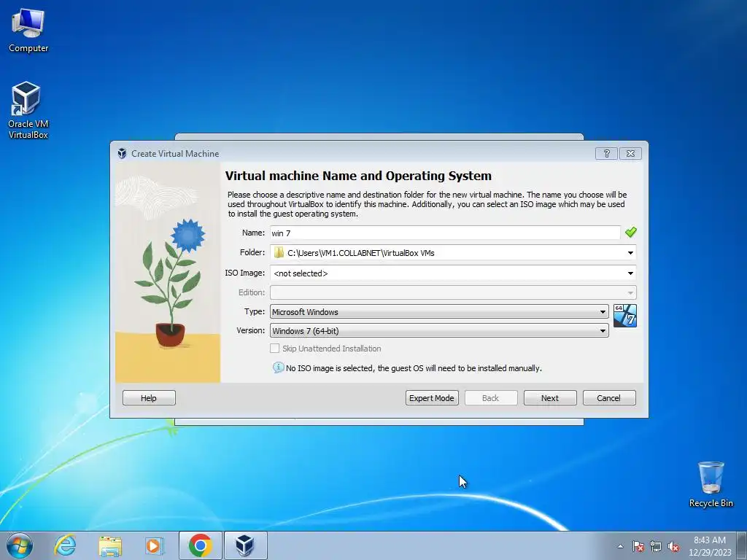The image size is (747, 560).
Task: Proceed with the Next button
Action: point(550,397)
